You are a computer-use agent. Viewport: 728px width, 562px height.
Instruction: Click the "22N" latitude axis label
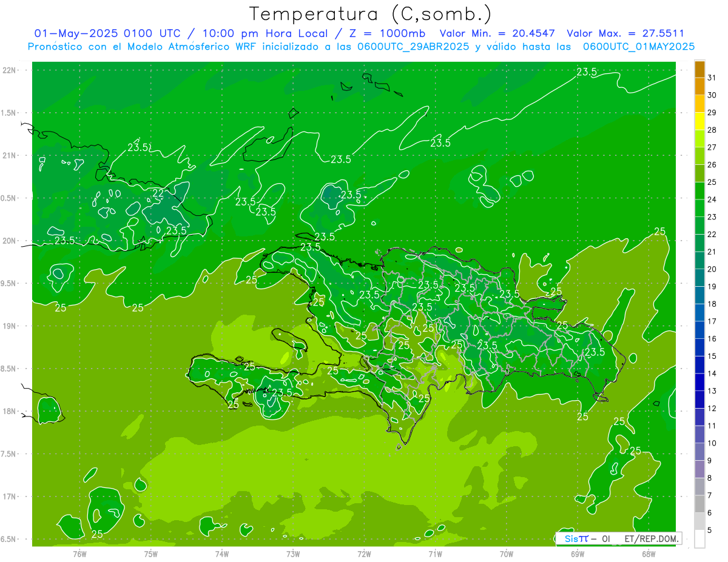[x=8, y=70]
